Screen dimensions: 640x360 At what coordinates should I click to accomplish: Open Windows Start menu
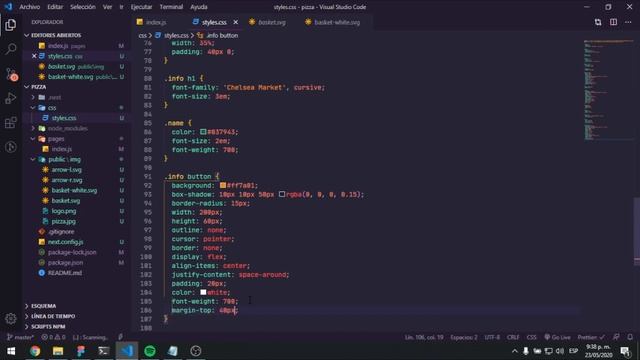click(x=11, y=351)
